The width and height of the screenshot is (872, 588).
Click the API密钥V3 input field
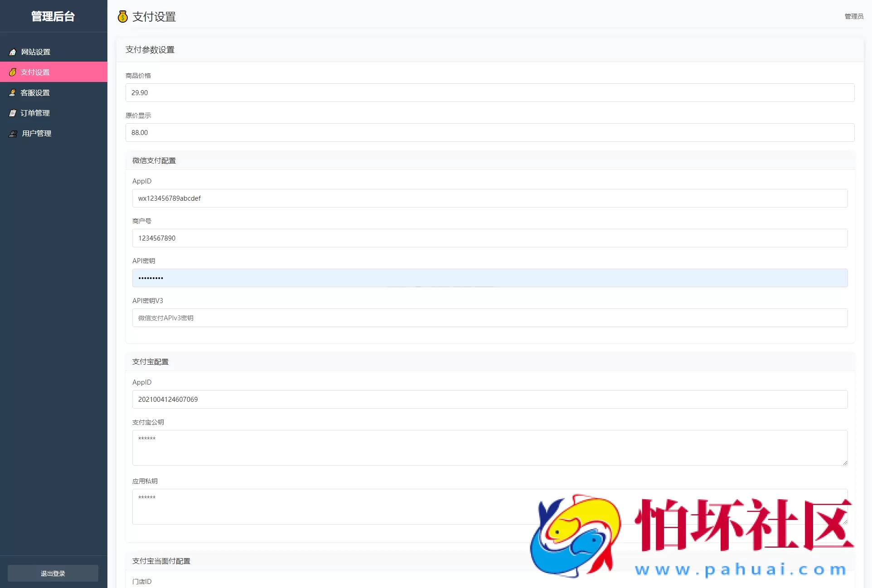point(489,318)
